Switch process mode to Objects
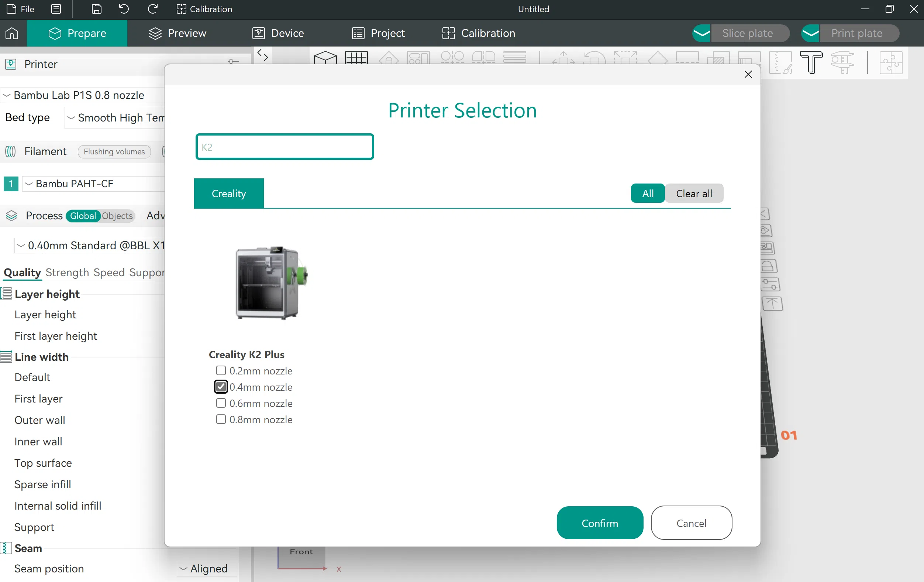Viewport: 924px width, 582px height. [x=117, y=216]
